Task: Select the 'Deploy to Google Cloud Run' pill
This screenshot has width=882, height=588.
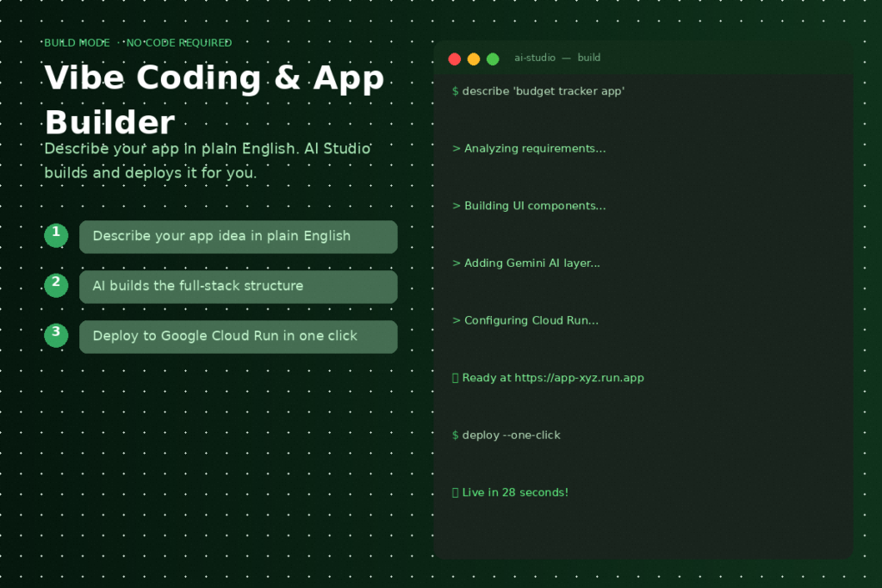Action: 238,336
